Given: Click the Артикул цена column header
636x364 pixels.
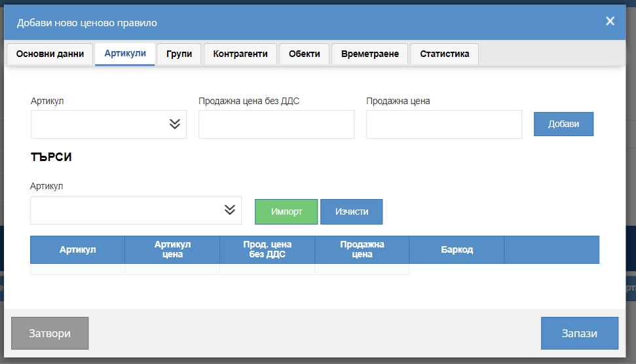Looking at the screenshot, I should click(172, 249).
